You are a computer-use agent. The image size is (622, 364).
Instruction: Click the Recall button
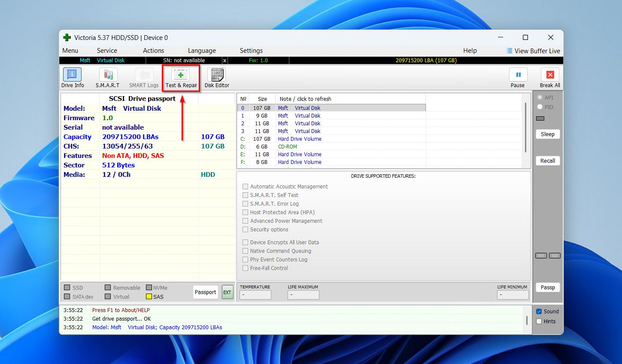click(547, 161)
